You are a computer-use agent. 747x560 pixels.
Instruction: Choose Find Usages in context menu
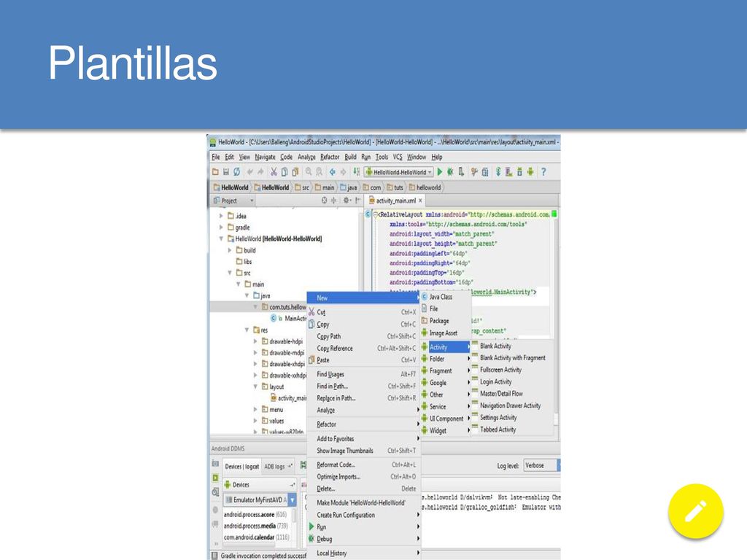[x=363, y=374]
